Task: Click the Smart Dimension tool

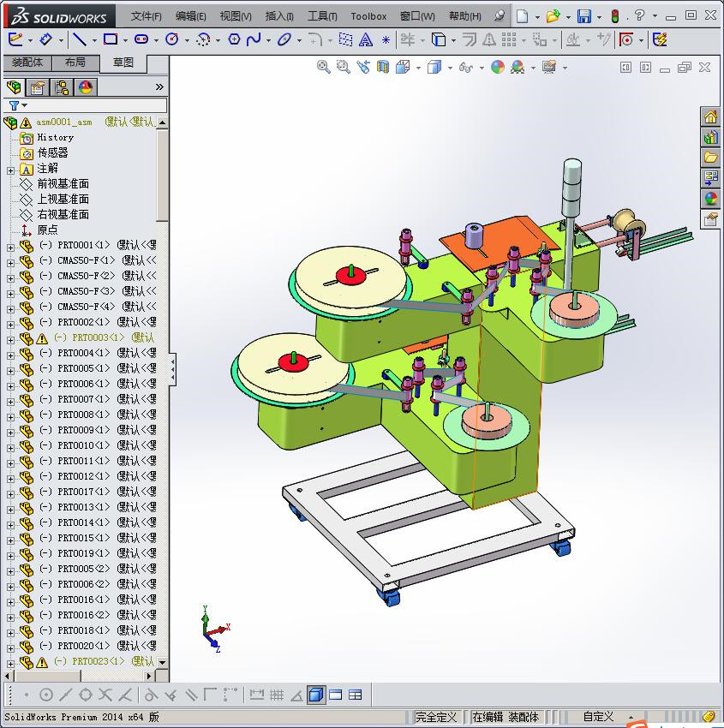Action: 45,39
